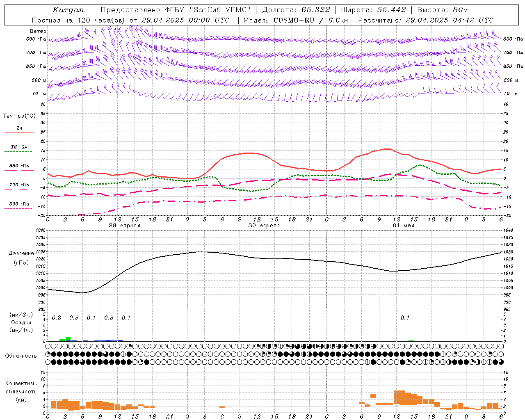This screenshot has width=525, height=420.
Task: Click the 40 value on left temperature axis
Action: click(x=43, y=104)
